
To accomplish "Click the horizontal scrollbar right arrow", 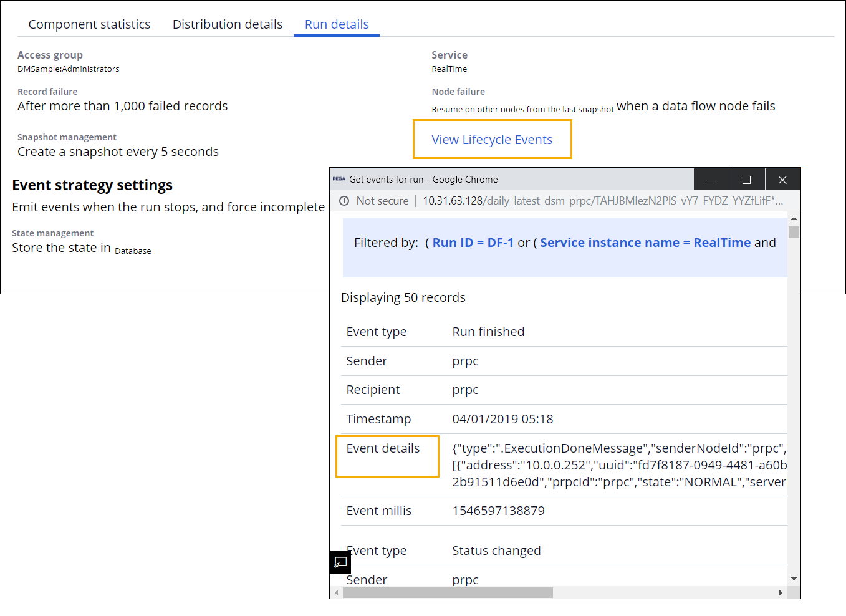I will [781, 592].
